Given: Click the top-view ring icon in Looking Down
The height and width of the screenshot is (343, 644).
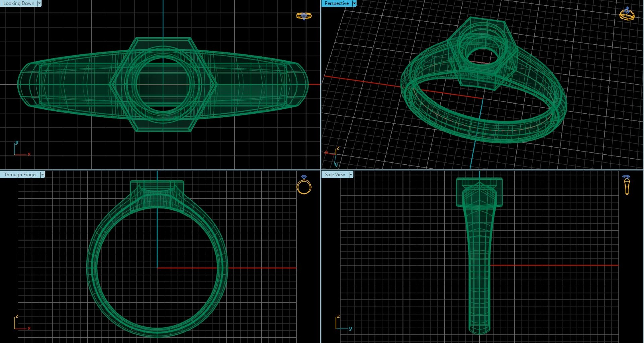Looking at the screenshot, I should point(304,16).
